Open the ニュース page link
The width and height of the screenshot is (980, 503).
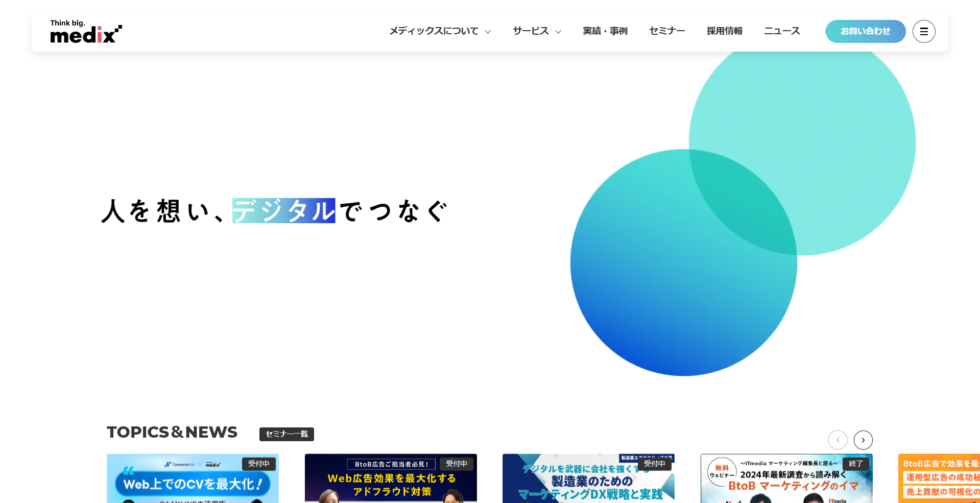pyautogui.click(x=782, y=31)
